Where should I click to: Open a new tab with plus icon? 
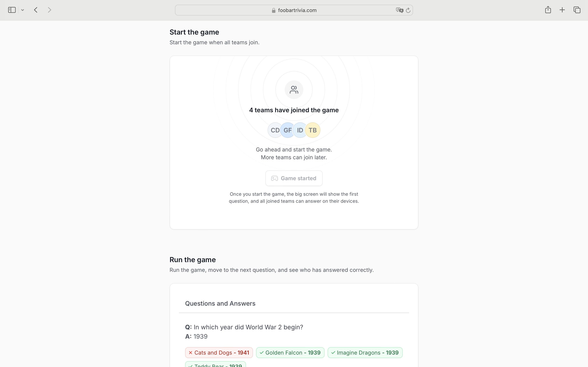point(562,10)
